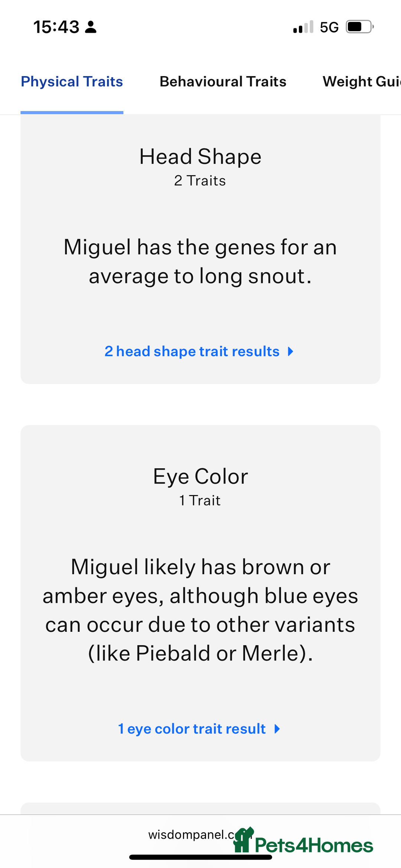Viewport: 401px width, 868px height.
Task: Tap the Head Shape card heading
Action: pos(200,156)
